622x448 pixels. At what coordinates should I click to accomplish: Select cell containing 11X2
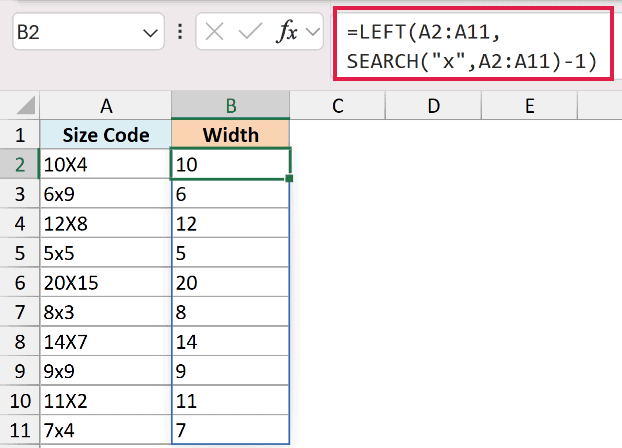(106, 400)
